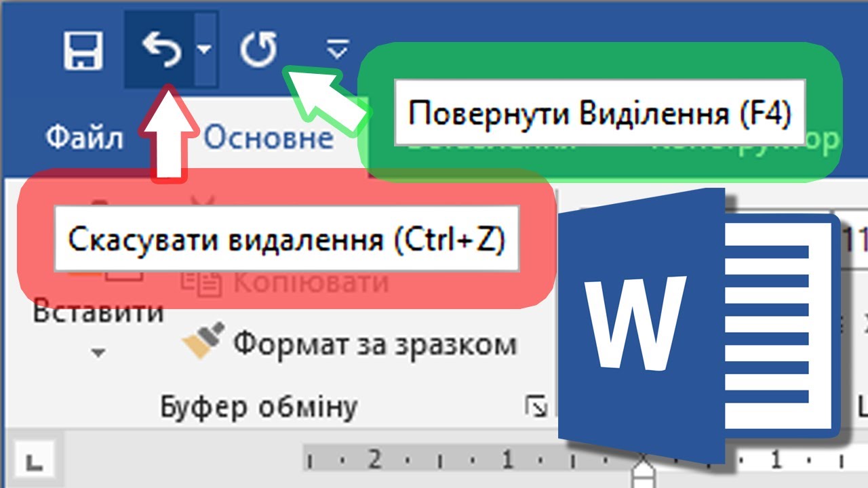Open the Буфер обміну dialog launcher
This screenshot has width=868, height=488.
[536, 407]
